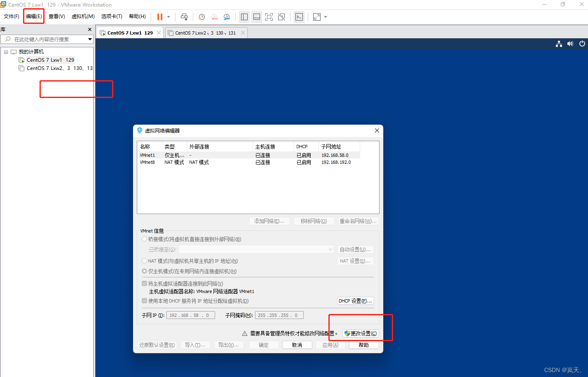Select CentOS 7 Lxw1 129 in library tree

[50, 60]
